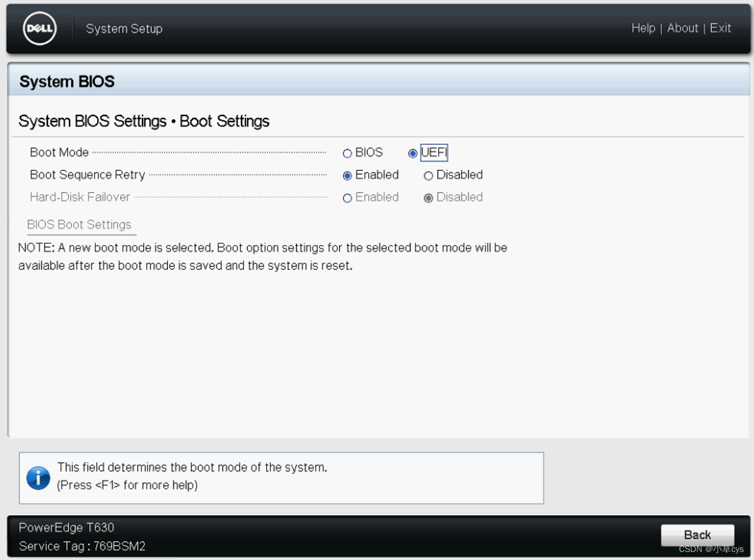Enable Boot Sequence Retry
The height and width of the screenshot is (560, 754).
(x=348, y=176)
